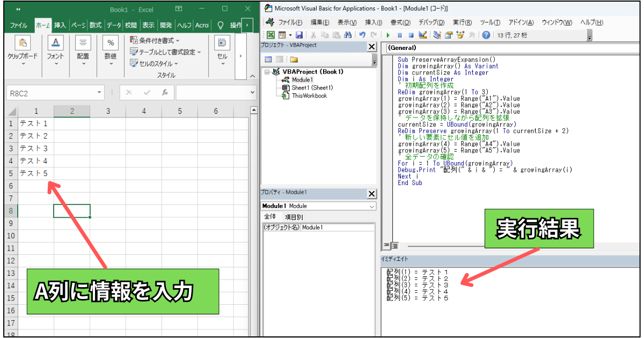
Task: Open the Name Box dropdown arrow
Action: [99, 93]
